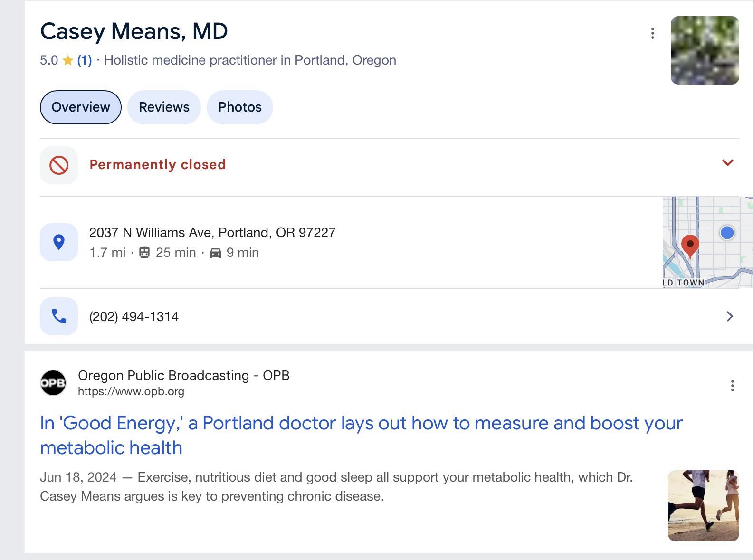Click the 2037 N Williams Ave address
Screen dimensions: 753x560
point(212,233)
